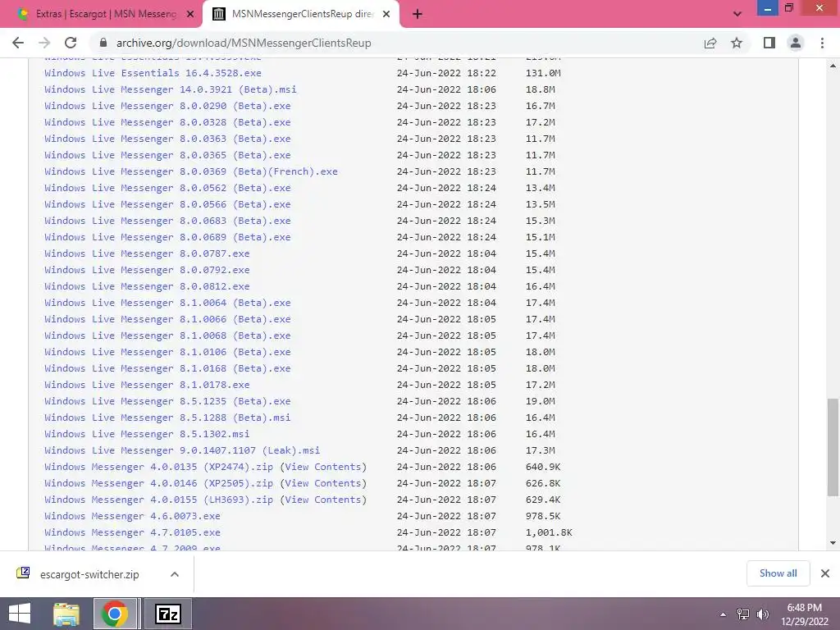Open Windows Start menu
840x630 pixels.
[20, 614]
